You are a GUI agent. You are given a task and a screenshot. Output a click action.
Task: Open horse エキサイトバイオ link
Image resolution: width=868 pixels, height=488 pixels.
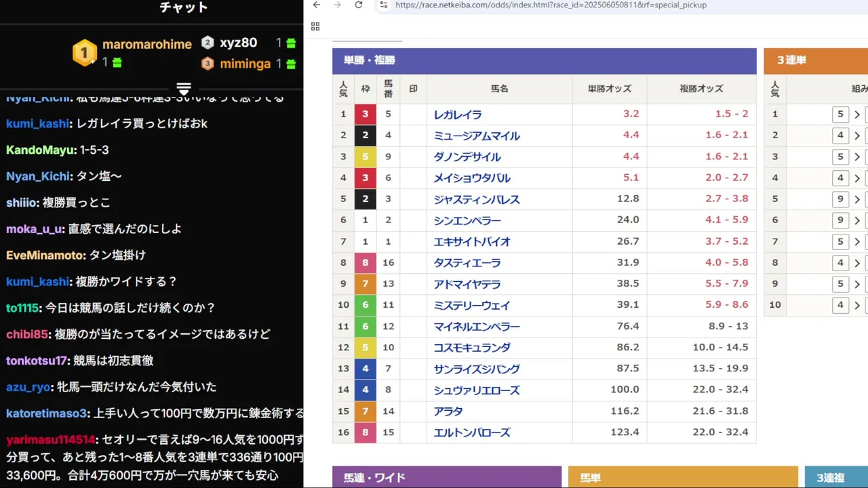472,241
